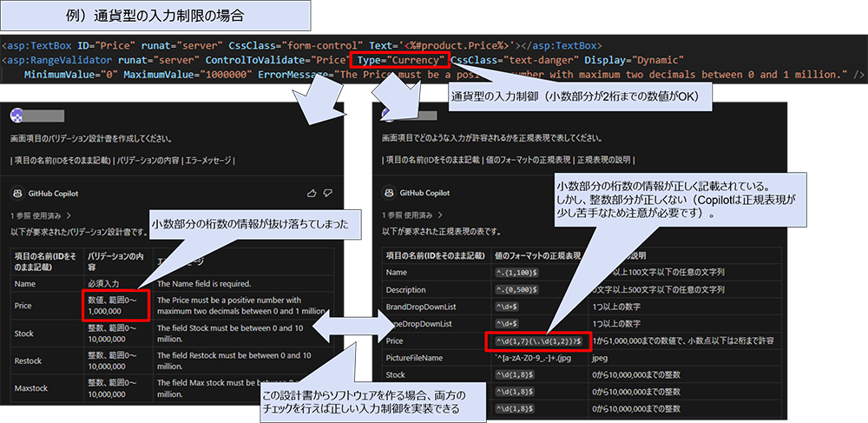
Task: Click prompt line containing '値のフォーマットの正規表現'
Action: click(x=508, y=160)
